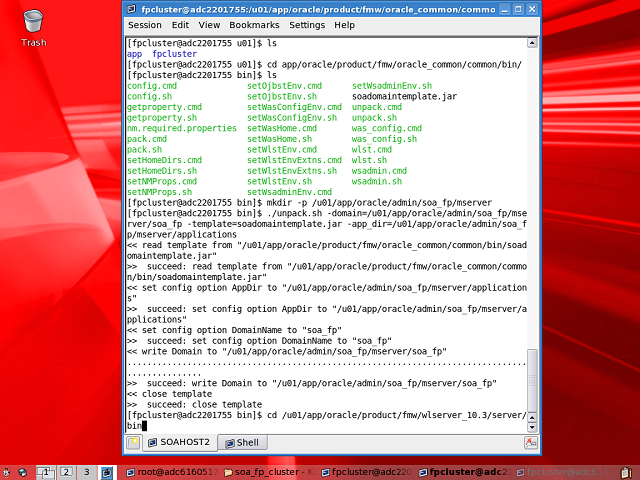This screenshot has height=480, width=640.
Task: Close the Konsole window
Action: [532, 9]
